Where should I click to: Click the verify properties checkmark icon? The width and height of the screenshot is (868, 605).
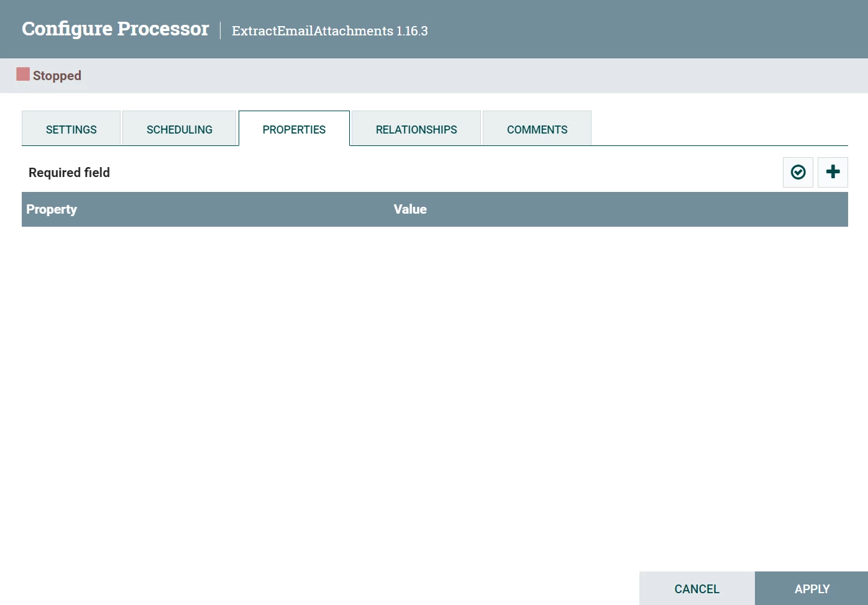pos(798,172)
